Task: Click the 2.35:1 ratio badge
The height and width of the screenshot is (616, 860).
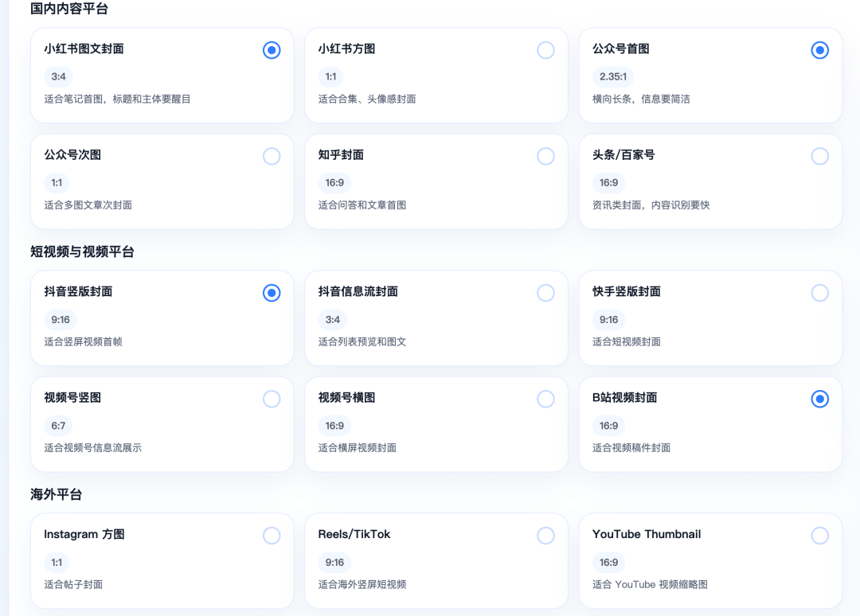Action: (613, 76)
